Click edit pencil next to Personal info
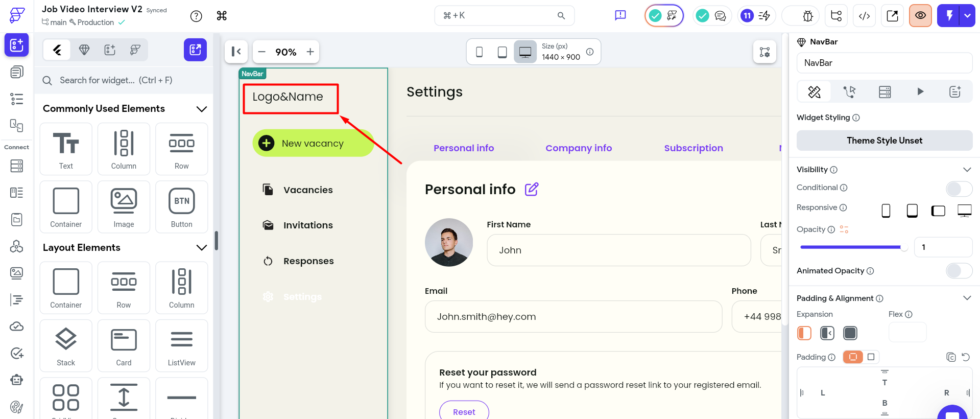Viewport: 980px width, 419px height. 531,190
